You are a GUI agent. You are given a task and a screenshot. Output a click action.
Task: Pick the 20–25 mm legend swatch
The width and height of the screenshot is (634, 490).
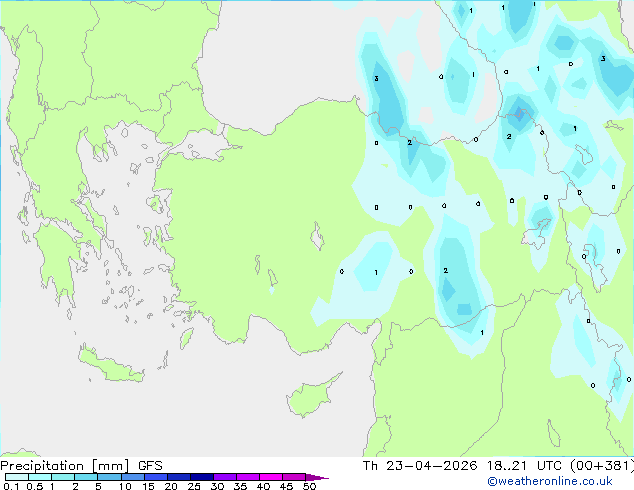click(x=179, y=477)
